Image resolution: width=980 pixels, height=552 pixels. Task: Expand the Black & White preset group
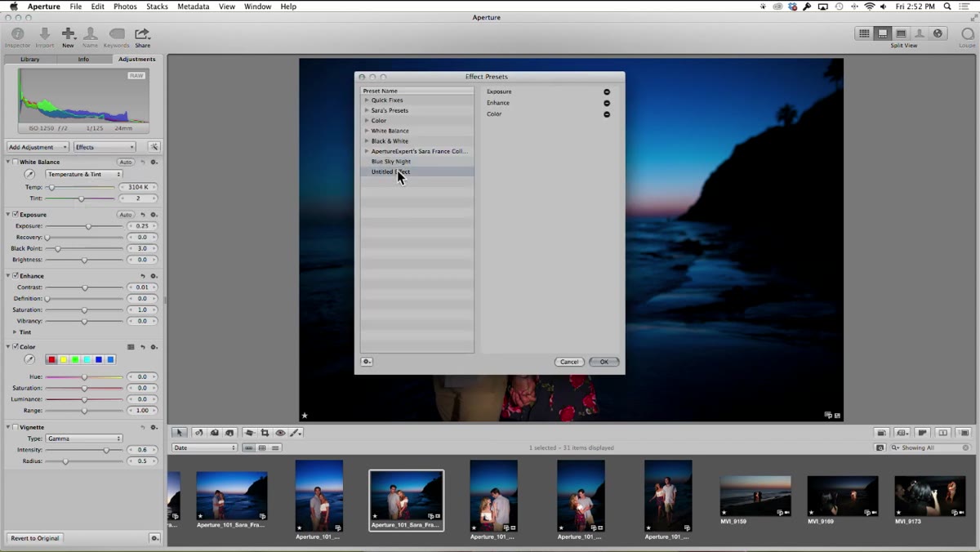pyautogui.click(x=367, y=141)
